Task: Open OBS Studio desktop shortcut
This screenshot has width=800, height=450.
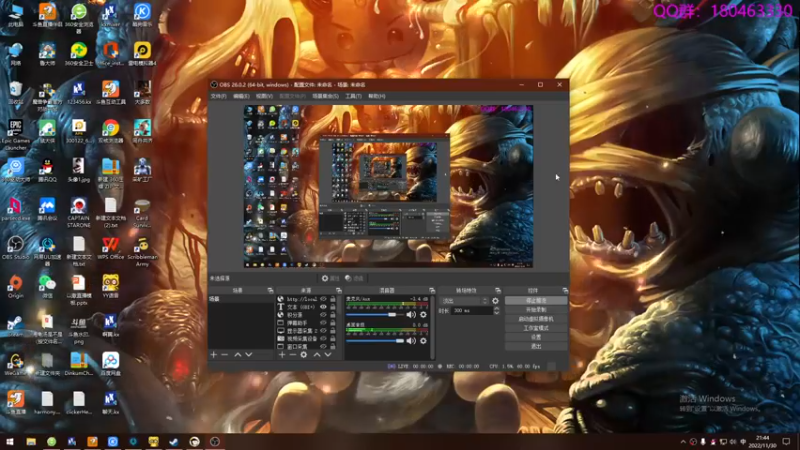Action: [x=15, y=248]
